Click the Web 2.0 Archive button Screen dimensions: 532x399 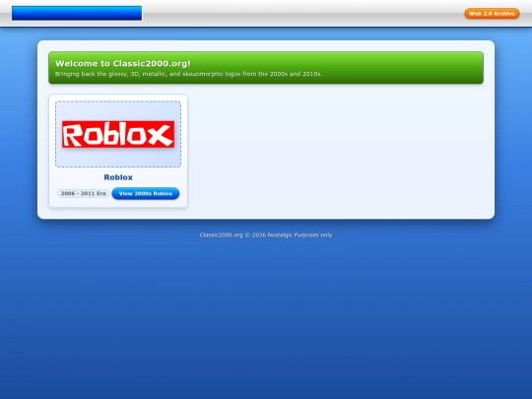point(492,14)
